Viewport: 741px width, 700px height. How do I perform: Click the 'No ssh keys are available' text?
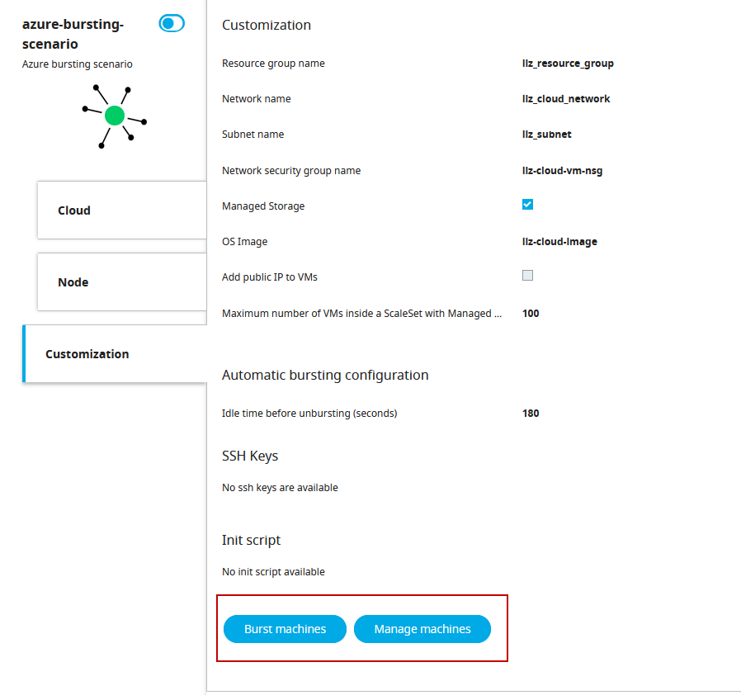(x=280, y=488)
